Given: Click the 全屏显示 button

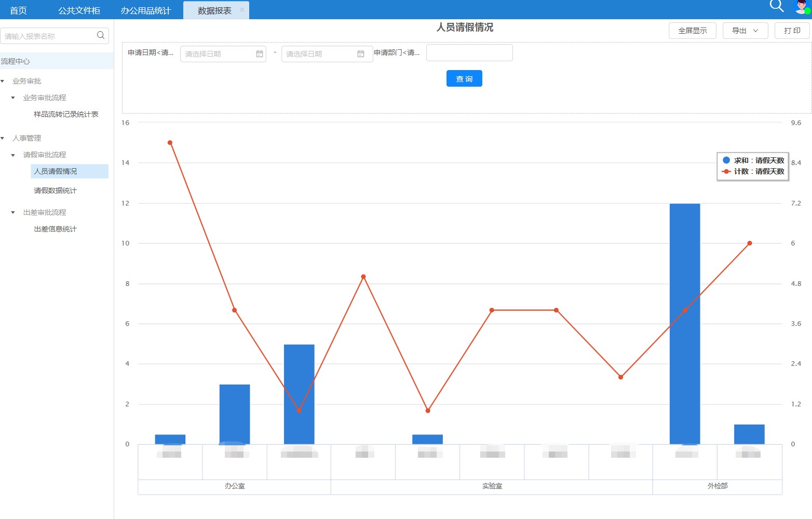Looking at the screenshot, I should click(693, 31).
